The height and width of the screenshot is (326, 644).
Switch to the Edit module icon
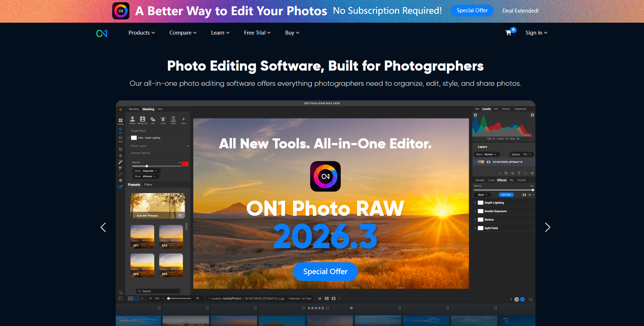[120, 130]
